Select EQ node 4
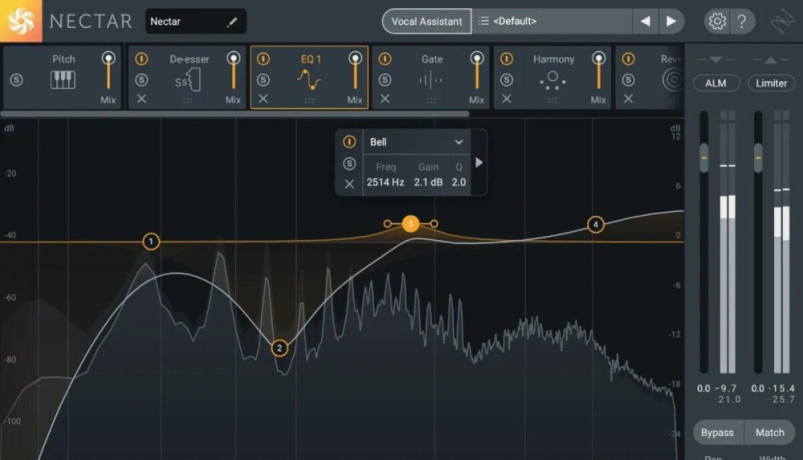The height and width of the screenshot is (460, 803). click(595, 224)
